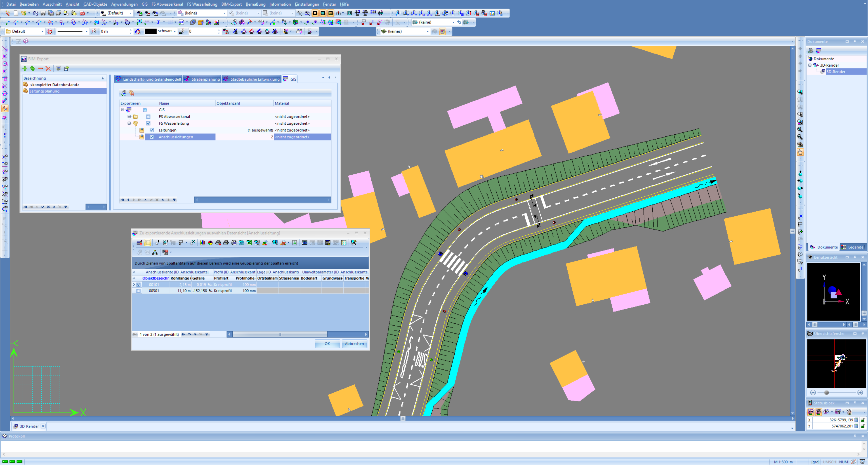The image size is (868, 465).
Task: Confirm selection with OK button
Action: pyautogui.click(x=327, y=343)
